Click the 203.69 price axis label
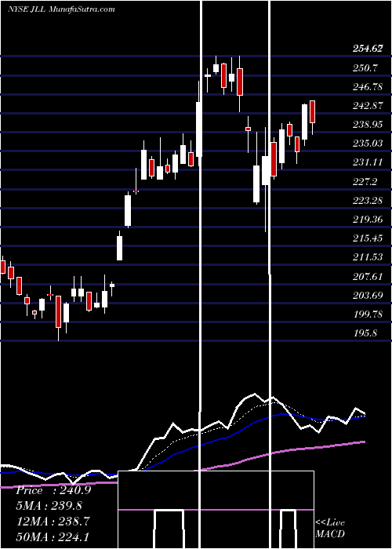Screen dimensions: 392x549 367,295
